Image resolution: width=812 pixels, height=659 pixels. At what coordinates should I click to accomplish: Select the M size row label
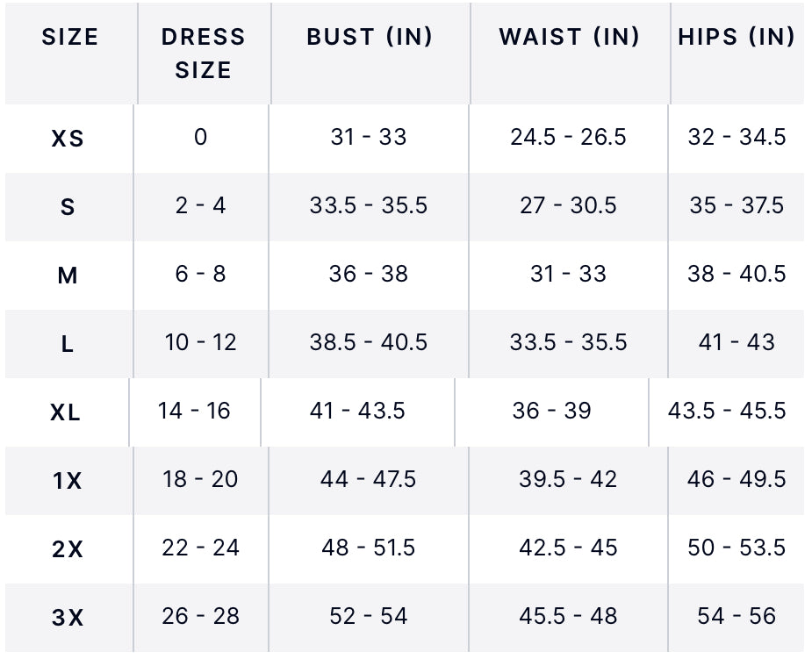[68, 276]
